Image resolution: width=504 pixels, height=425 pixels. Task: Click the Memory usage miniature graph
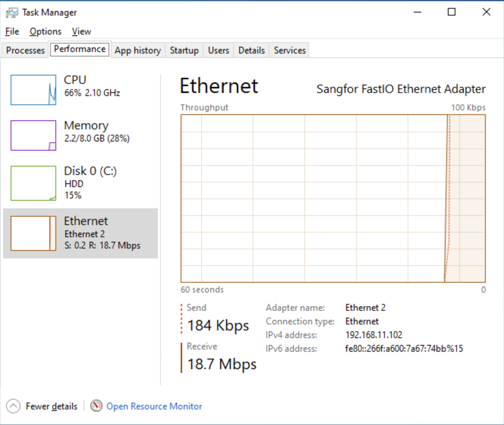(x=33, y=135)
